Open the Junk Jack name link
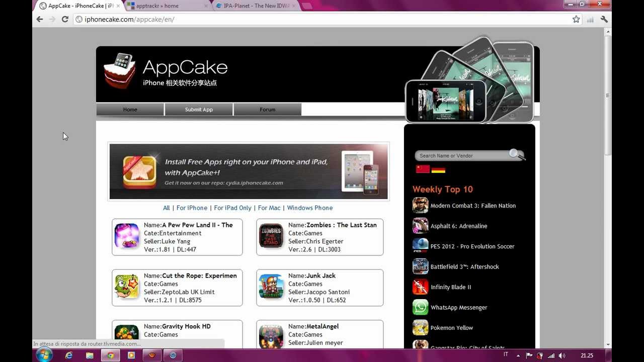Screen dimensions: 644x362 (x=321, y=276)
